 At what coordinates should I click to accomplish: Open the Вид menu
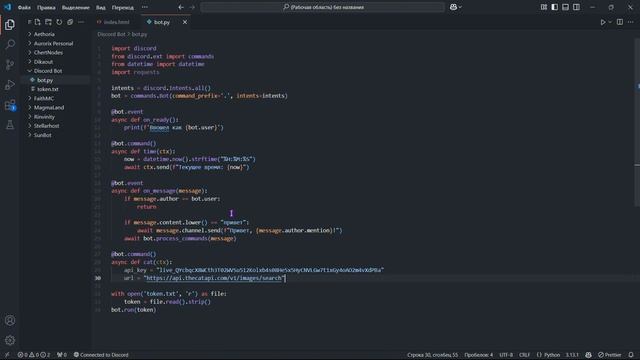(101, 7)
